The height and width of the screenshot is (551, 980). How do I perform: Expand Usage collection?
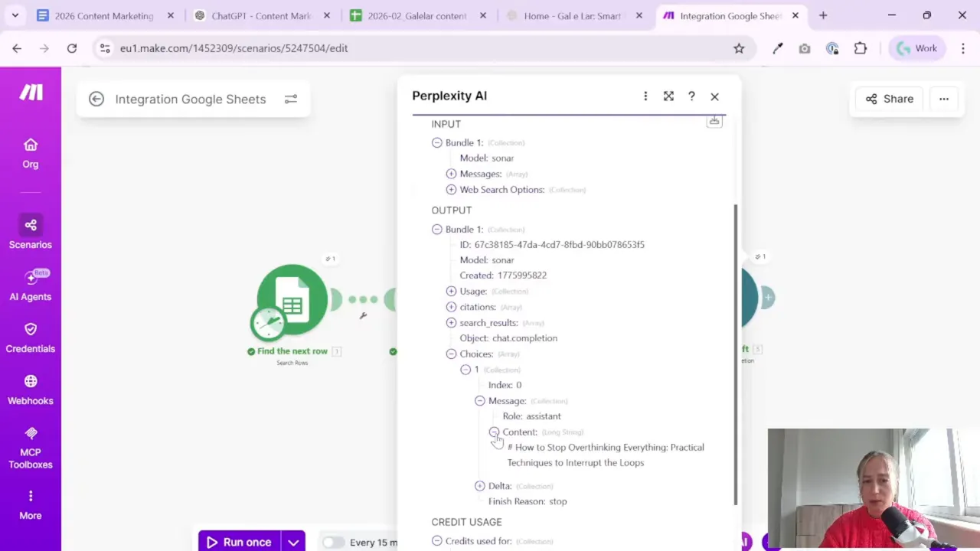(x=451, y=291)
